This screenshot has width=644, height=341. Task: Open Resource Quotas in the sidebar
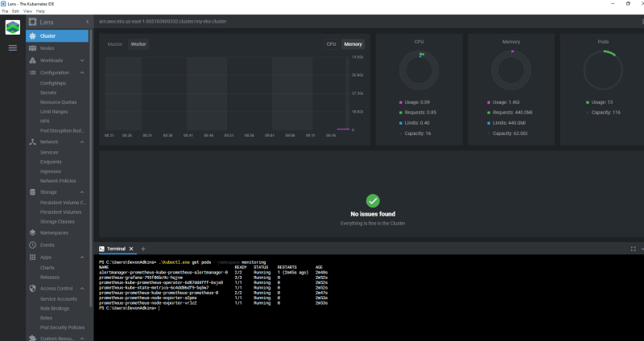pyautogui.click(x=58, y=102)
